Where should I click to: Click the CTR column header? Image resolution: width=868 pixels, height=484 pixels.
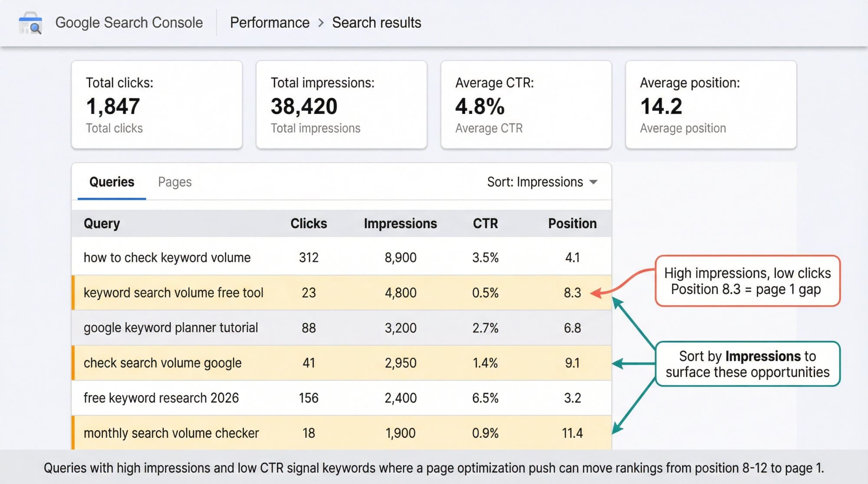tap(485, 223)
